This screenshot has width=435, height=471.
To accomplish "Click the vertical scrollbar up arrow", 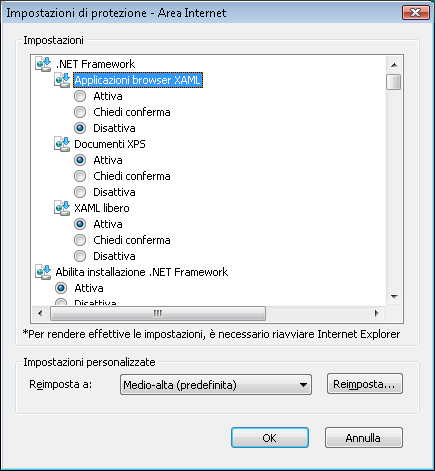I will click(x=394, y=65).
